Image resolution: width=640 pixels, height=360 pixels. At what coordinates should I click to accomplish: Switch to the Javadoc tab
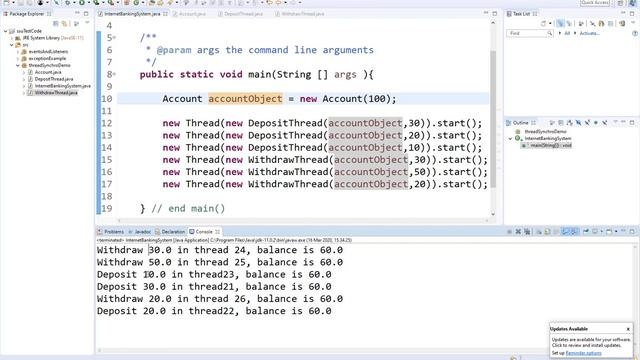tap(139, 232)
